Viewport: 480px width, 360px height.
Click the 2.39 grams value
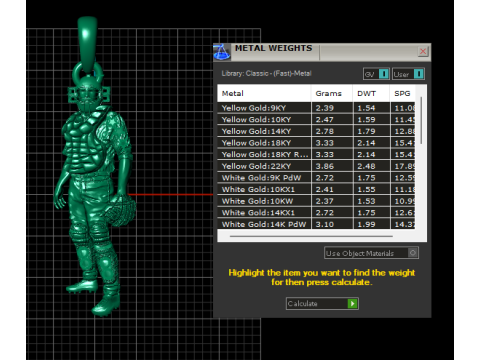(x=325, y=108)
